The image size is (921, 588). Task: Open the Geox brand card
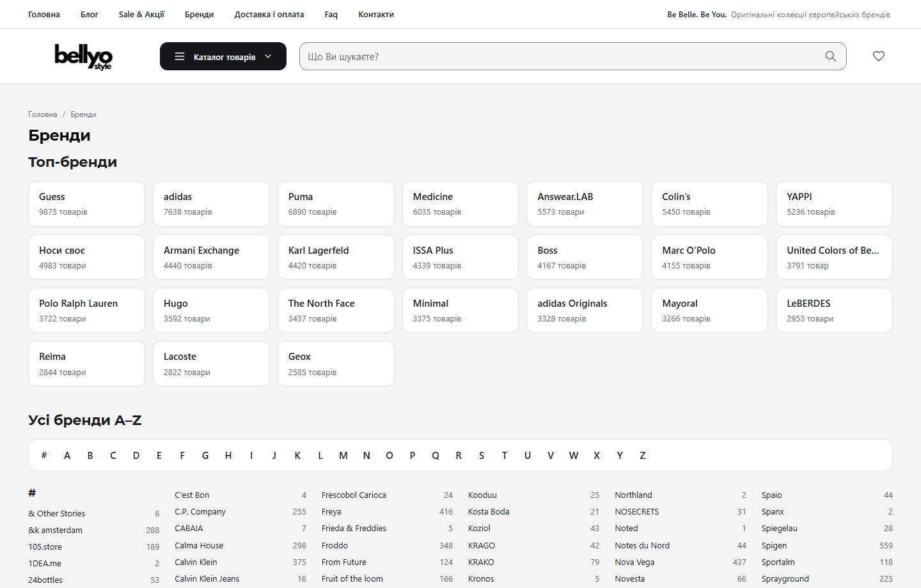(x=336, y=364)
